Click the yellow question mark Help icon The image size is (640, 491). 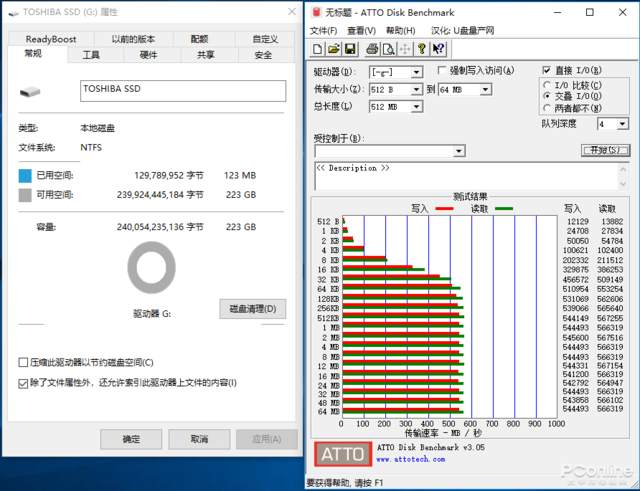[x=422, y=49]
